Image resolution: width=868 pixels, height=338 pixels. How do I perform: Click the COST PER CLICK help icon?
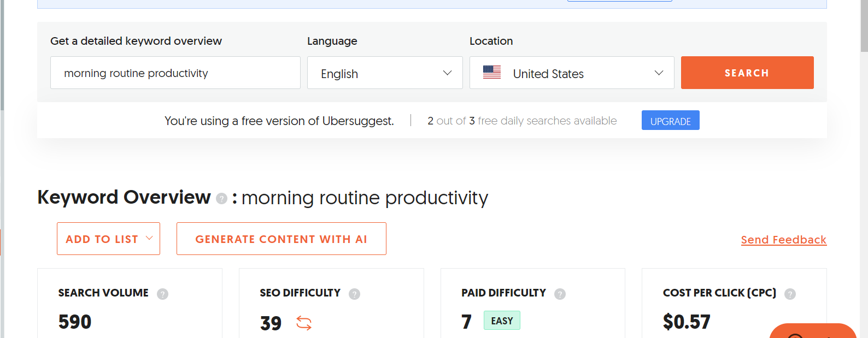click(790, 294)
